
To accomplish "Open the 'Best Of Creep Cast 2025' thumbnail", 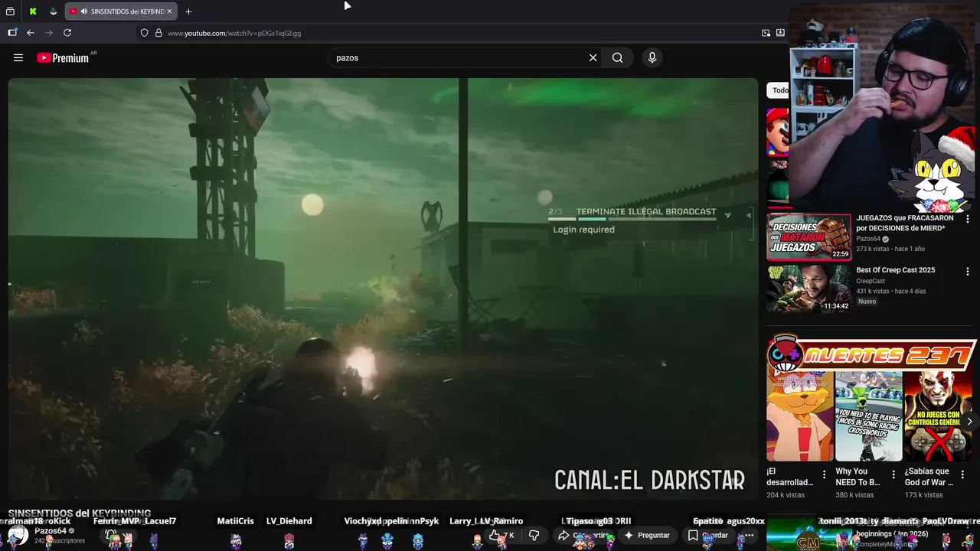I will click(808, 289).
